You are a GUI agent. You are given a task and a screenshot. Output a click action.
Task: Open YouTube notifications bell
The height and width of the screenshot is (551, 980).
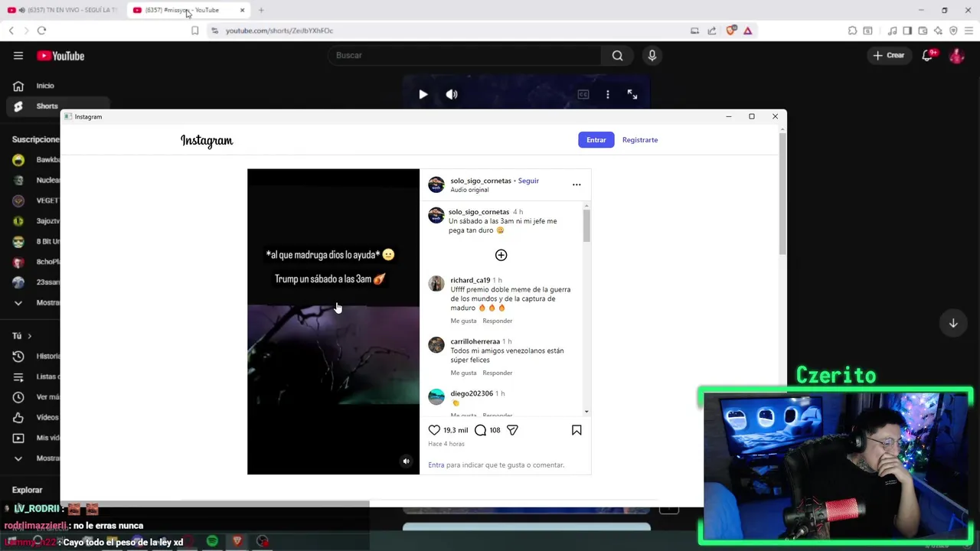tap(927, 55)
